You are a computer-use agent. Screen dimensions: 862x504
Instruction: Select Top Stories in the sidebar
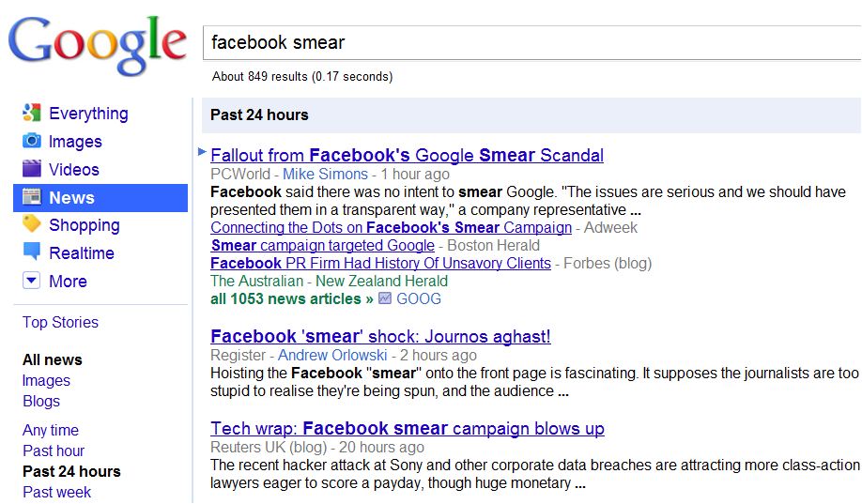tap(60, 322)
